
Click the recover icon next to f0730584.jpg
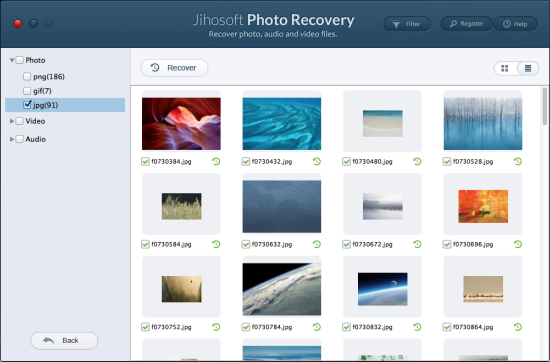click(216, 244)
